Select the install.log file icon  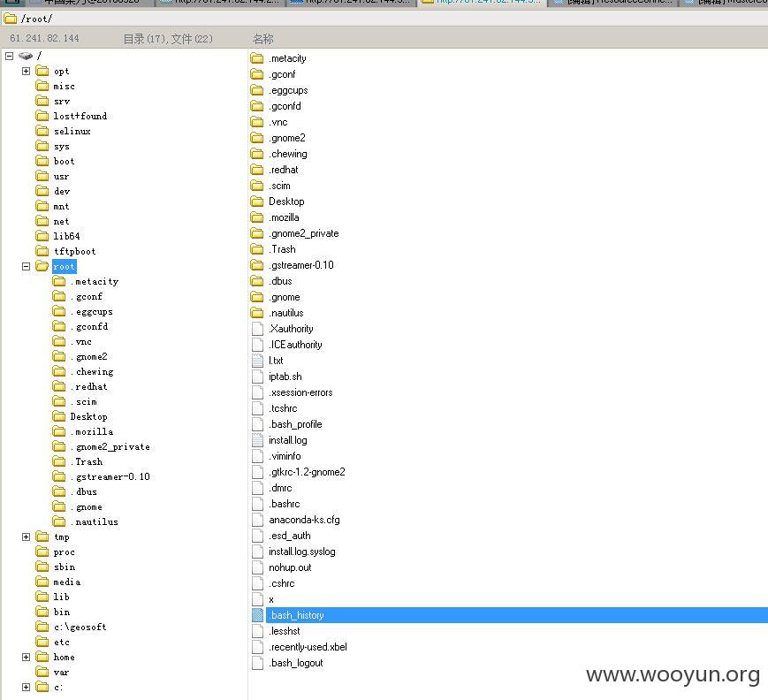tap(257, 440)
